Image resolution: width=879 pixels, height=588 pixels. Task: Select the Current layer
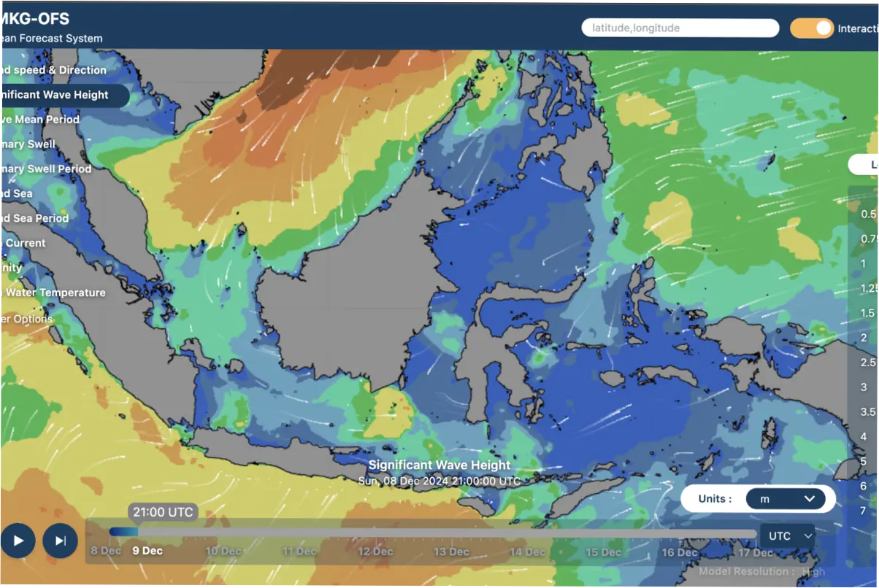[24, 243]
